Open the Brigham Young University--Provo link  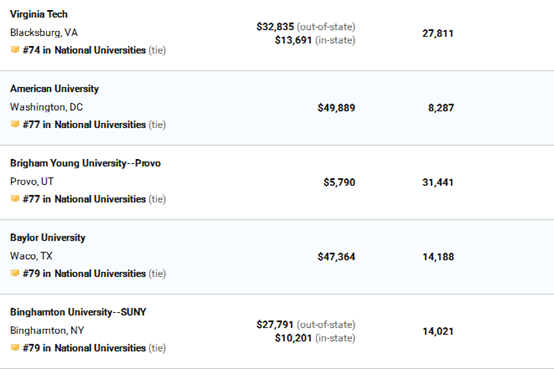point(86,163)
